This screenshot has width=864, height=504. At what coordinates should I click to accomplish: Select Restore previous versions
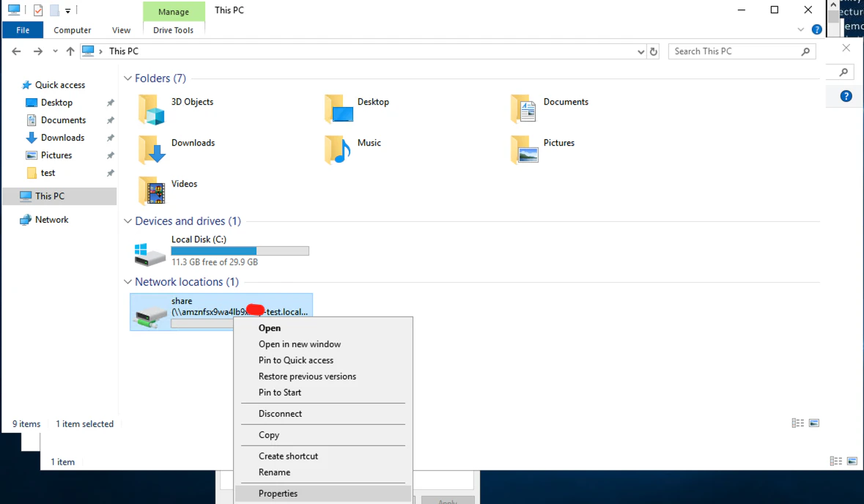click(308, 377)
